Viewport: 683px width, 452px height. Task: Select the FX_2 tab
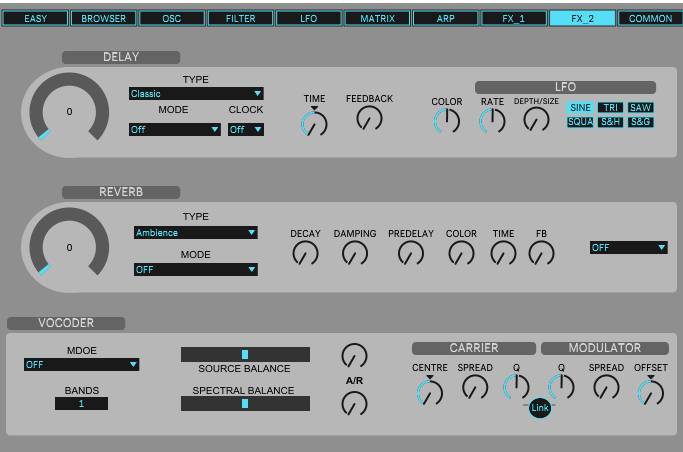tap(582, 19)
